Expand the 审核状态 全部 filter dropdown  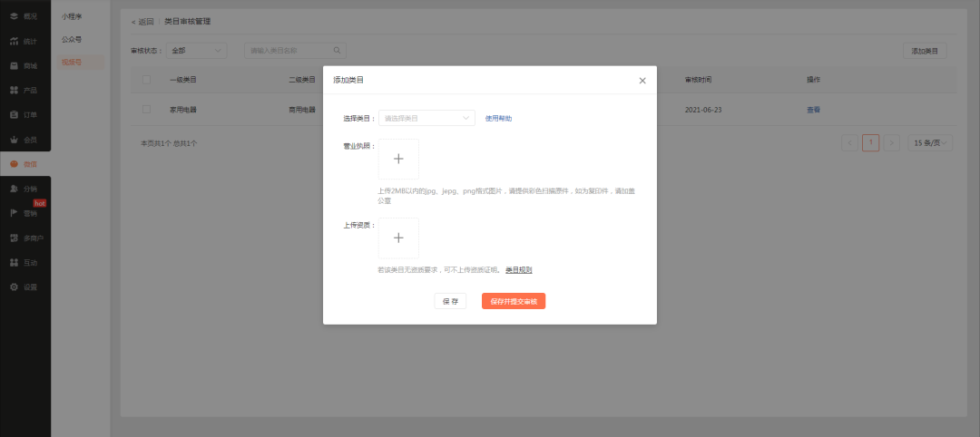196,51
